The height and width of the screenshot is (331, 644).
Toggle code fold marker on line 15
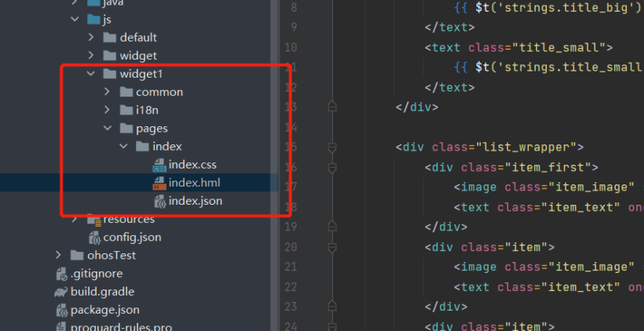tap(332, 147)
